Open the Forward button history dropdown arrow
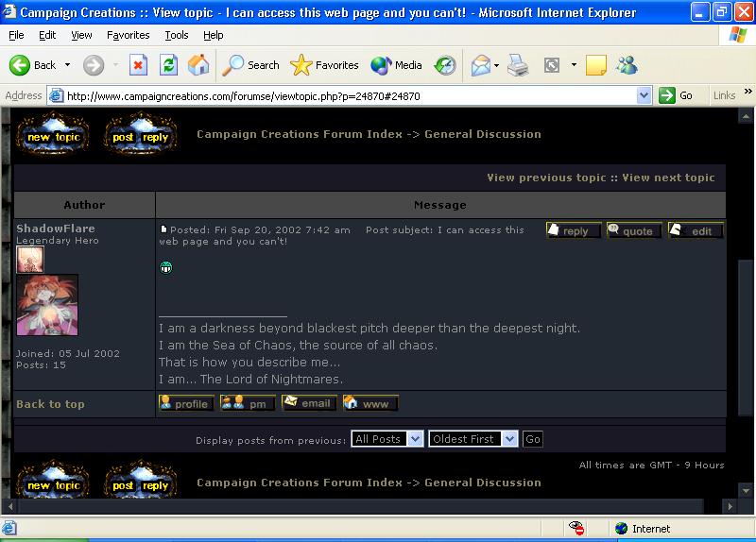This screenshot has height=542, width=756. coord(115,64)
